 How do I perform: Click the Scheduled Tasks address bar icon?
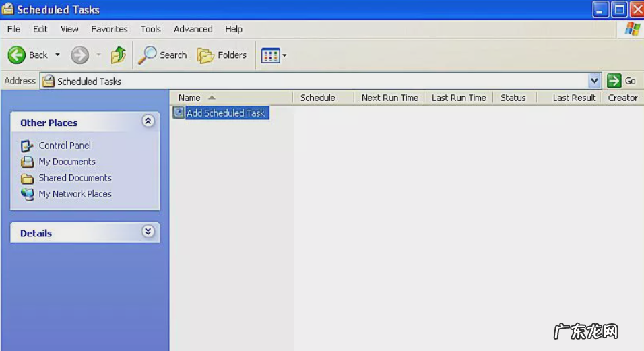pyautogui.click(x=48, y=81)
